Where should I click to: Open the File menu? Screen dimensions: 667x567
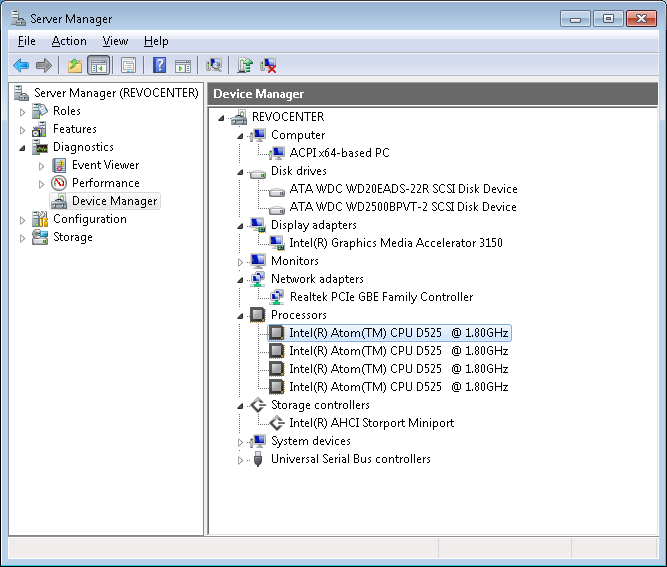click(x=26, y=41)
